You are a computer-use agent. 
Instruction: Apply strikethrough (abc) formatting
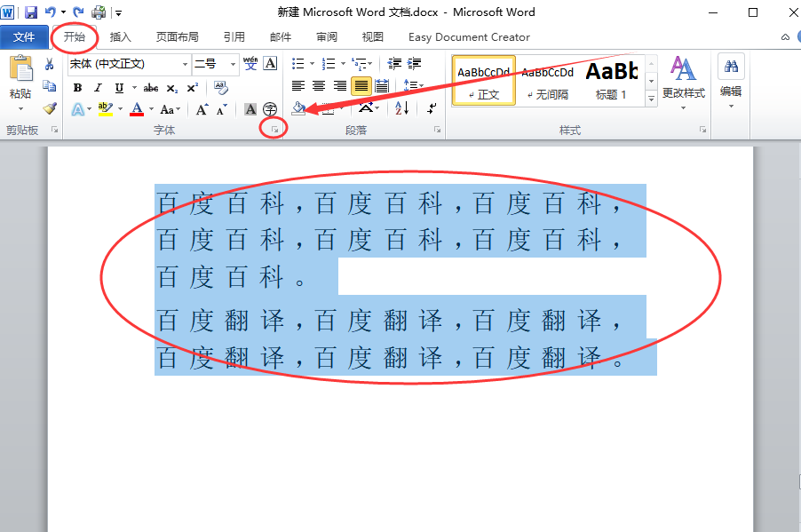pos(151,88)
